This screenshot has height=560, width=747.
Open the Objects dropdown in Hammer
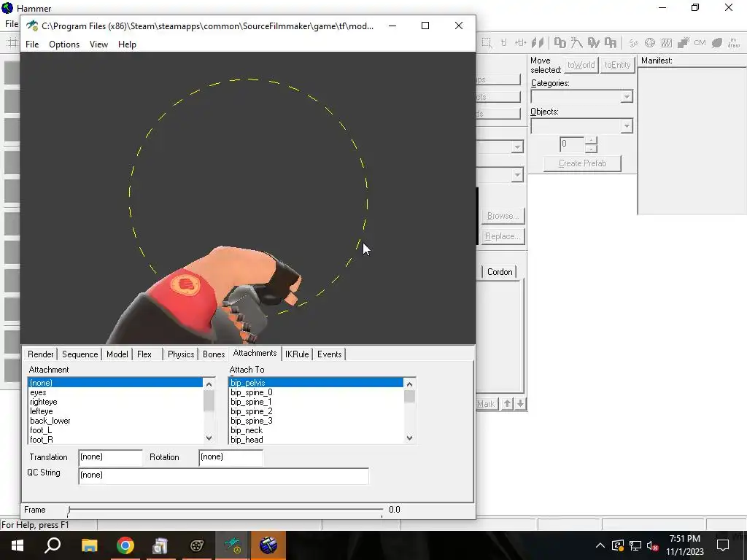[627, 125]
